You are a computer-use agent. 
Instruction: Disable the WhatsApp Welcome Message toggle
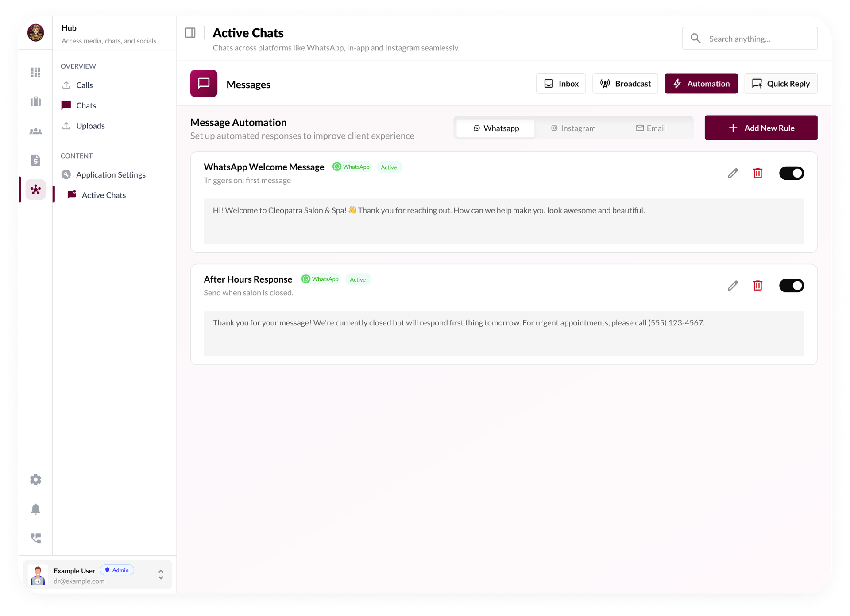pos(792,173)
